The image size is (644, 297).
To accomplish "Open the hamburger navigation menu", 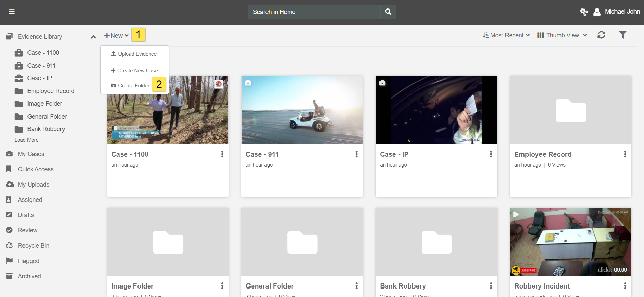I will pos(12,12).
